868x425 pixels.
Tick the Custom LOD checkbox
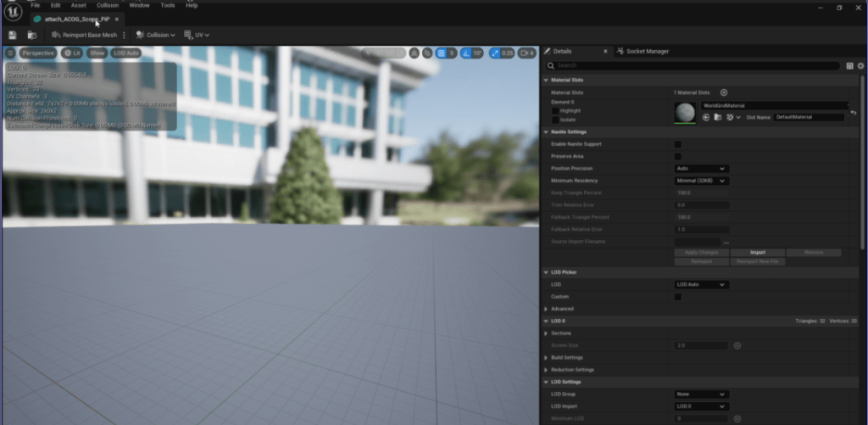[x=677, y=297]
